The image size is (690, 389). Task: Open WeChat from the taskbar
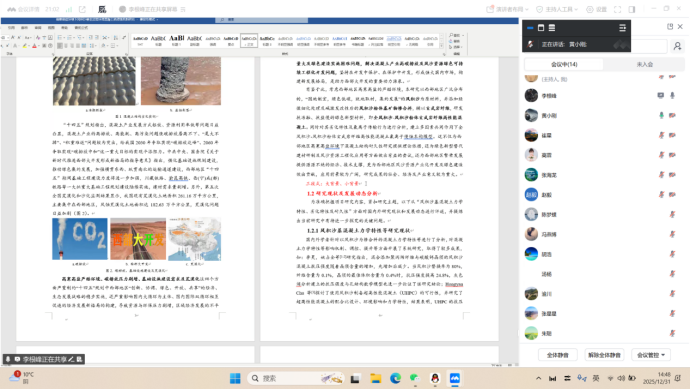[415, 378]
